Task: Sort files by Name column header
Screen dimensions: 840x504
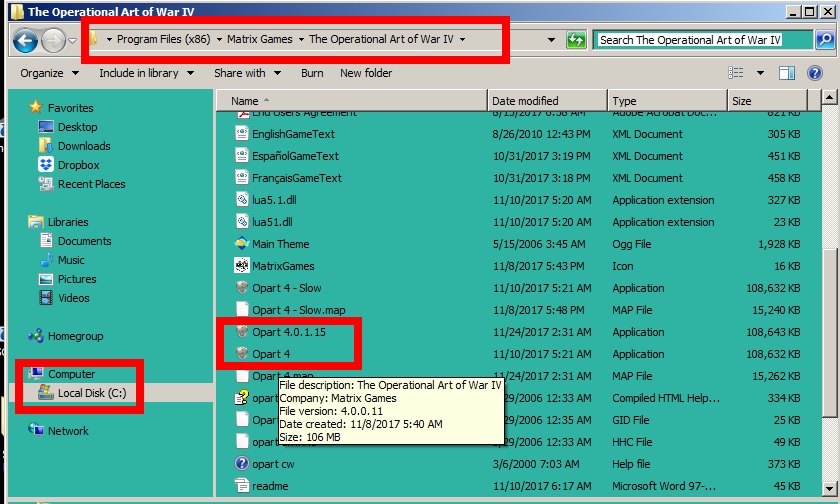Action: tap(352, 101)
